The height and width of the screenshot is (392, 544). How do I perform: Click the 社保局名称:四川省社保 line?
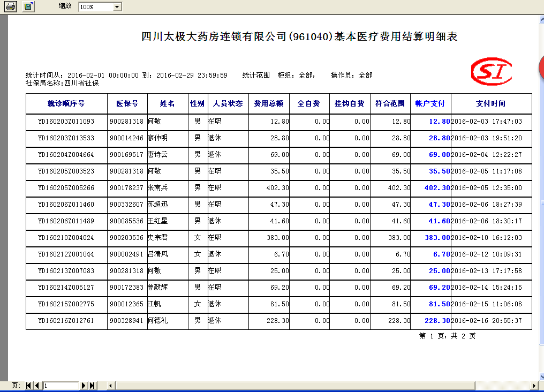click(62, 83)
